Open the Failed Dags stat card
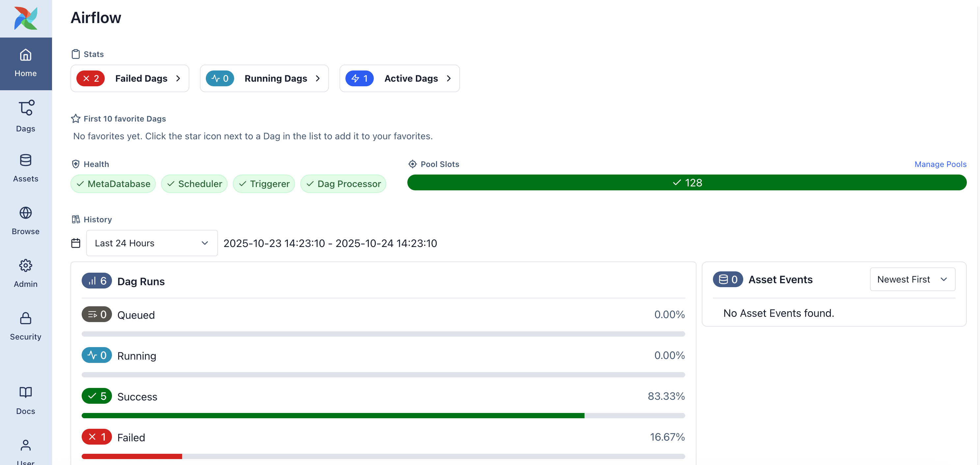The image size is (980, 465). coord(129,78)
